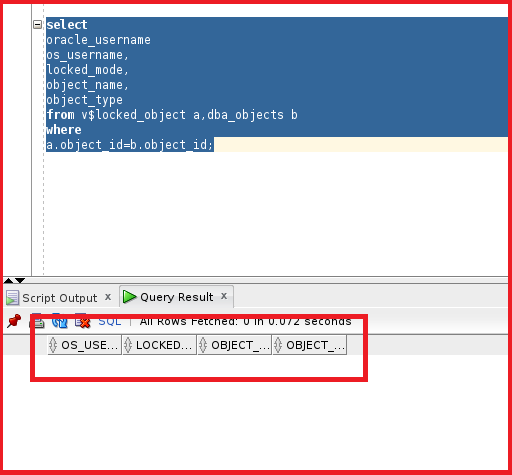This screenshot has width=512, height=475.
Task: Click the 'where' keyword line
Action: point(64,130)
